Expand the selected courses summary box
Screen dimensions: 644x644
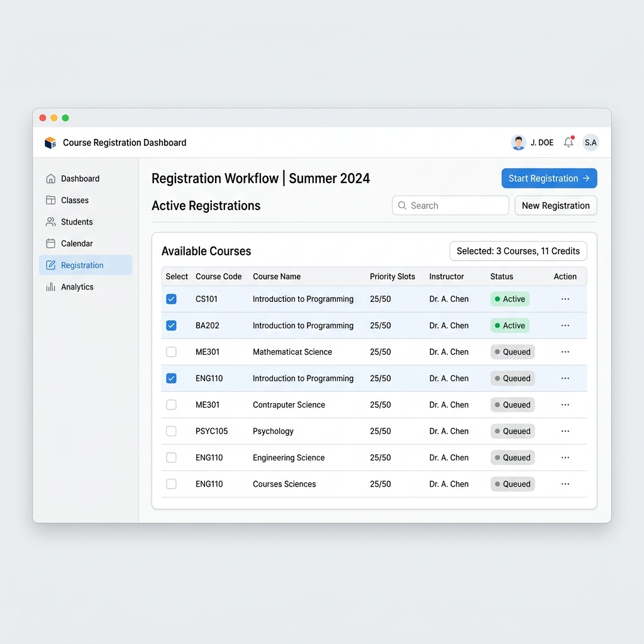(518, 251)
